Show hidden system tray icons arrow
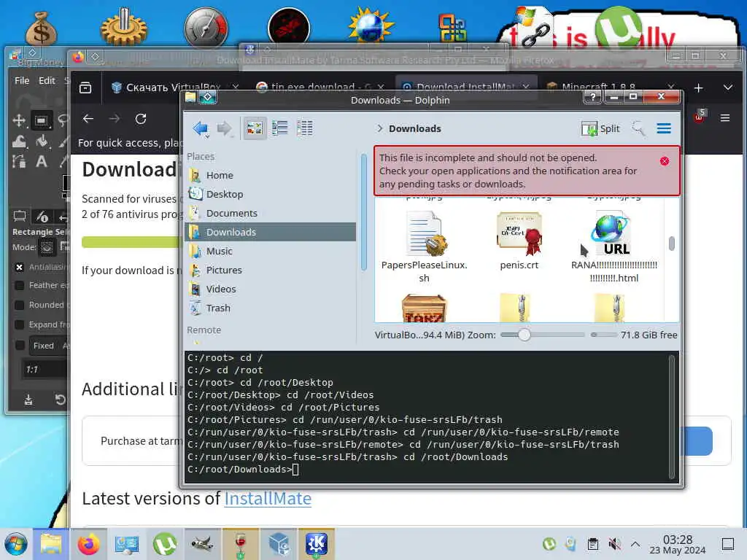This screenshot has width=747, height=560. [635, 544]
